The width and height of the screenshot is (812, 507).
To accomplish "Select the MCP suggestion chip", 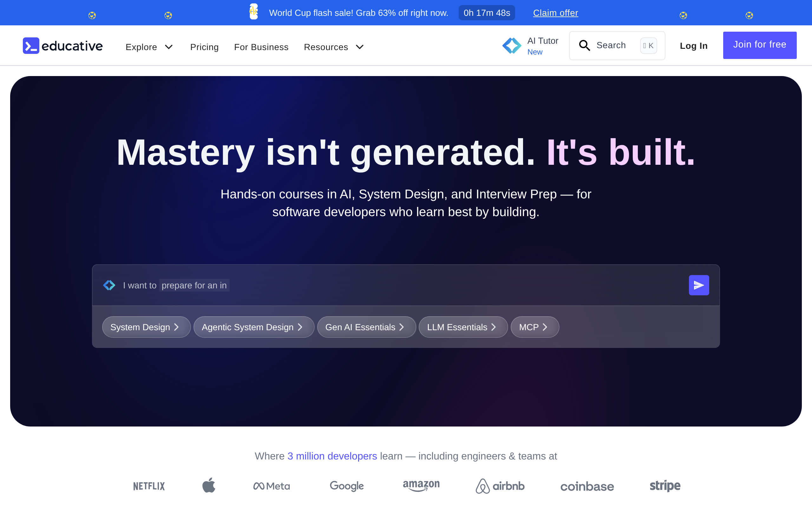I will point(535,327).
